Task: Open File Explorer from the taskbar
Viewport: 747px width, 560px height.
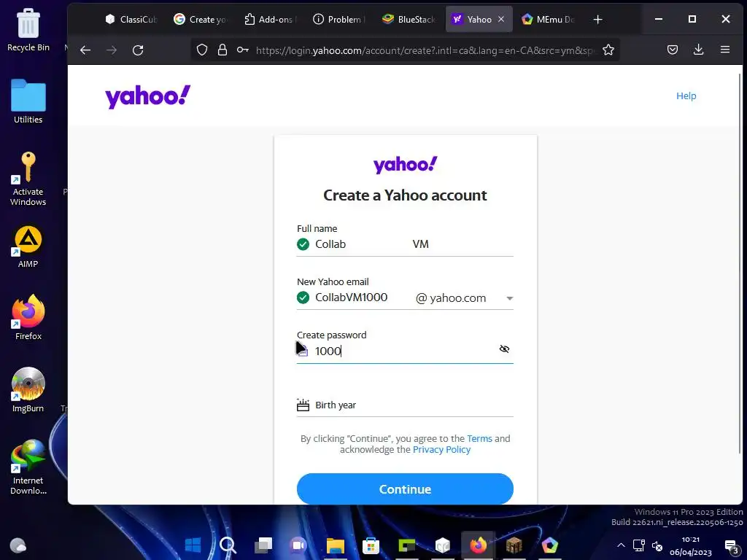Action: [x=335, y=545]
